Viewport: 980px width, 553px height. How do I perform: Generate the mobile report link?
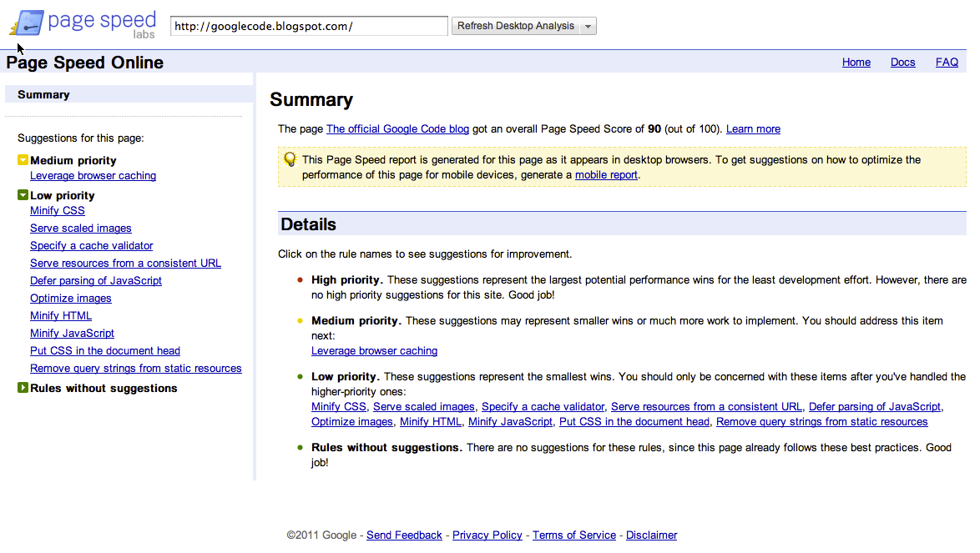click(x=606, y=175)
